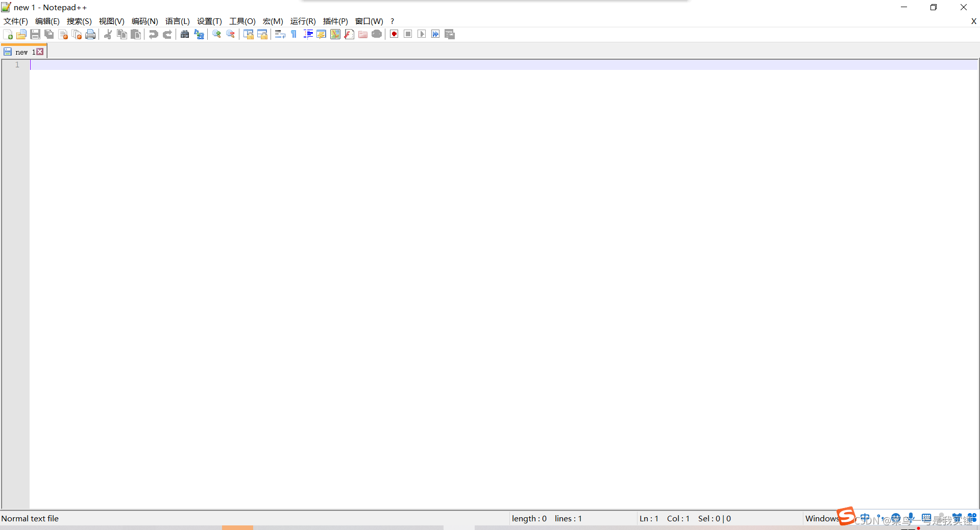Screen dimensions: 980x530
Task: Stop macro recording square icon
Action: pyautogui.click(x=408, y=34)
